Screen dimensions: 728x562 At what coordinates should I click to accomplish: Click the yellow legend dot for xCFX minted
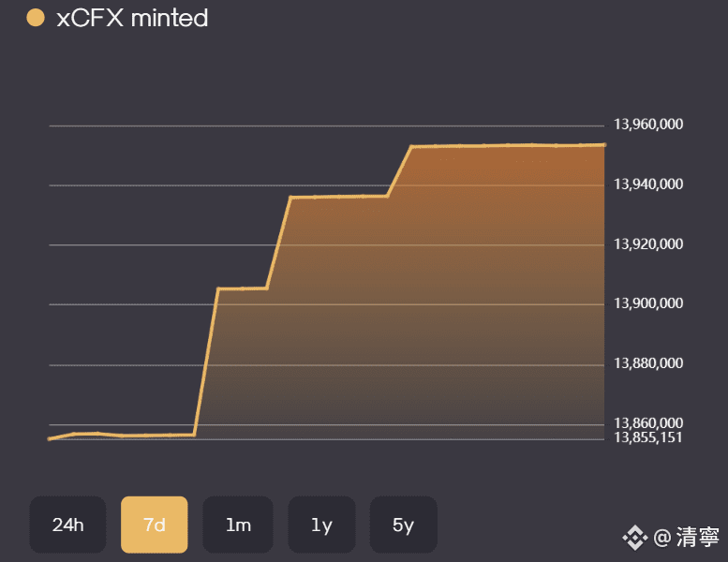(36, 18)
